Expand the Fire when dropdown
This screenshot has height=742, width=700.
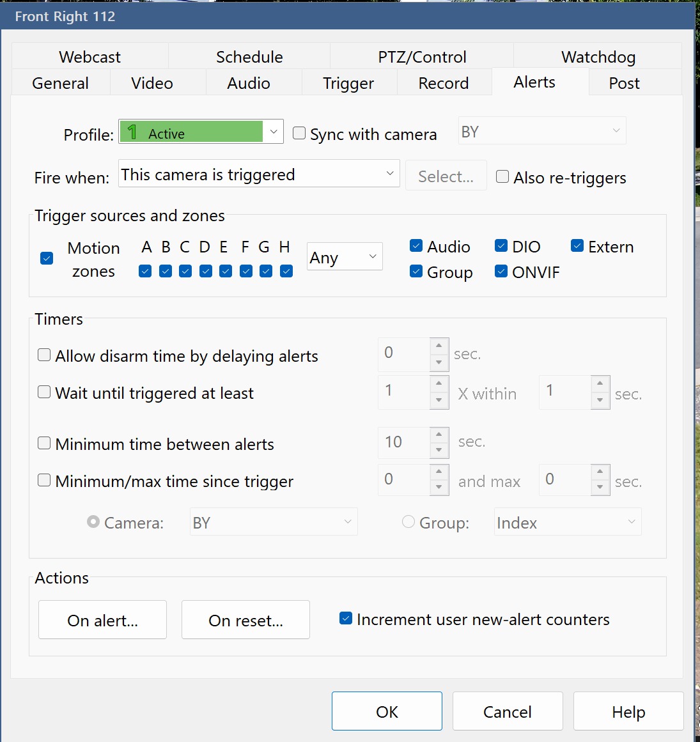tap(259, 174)
